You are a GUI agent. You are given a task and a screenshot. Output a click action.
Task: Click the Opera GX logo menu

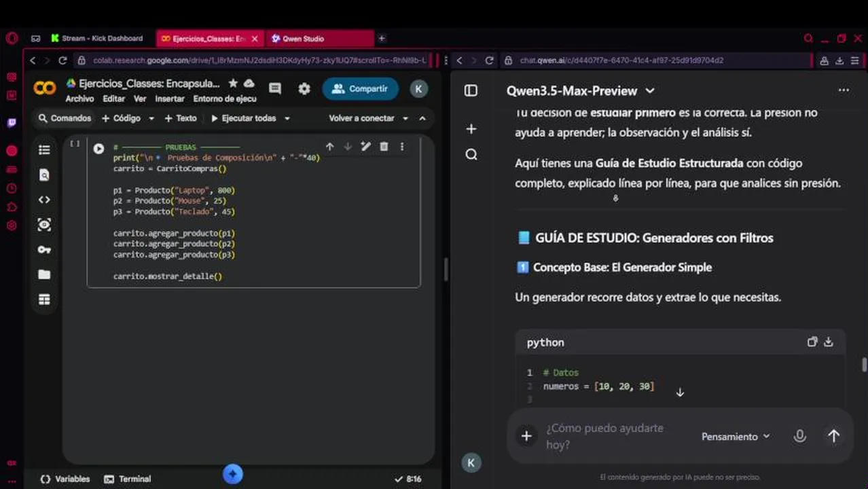tap(12, 38)
